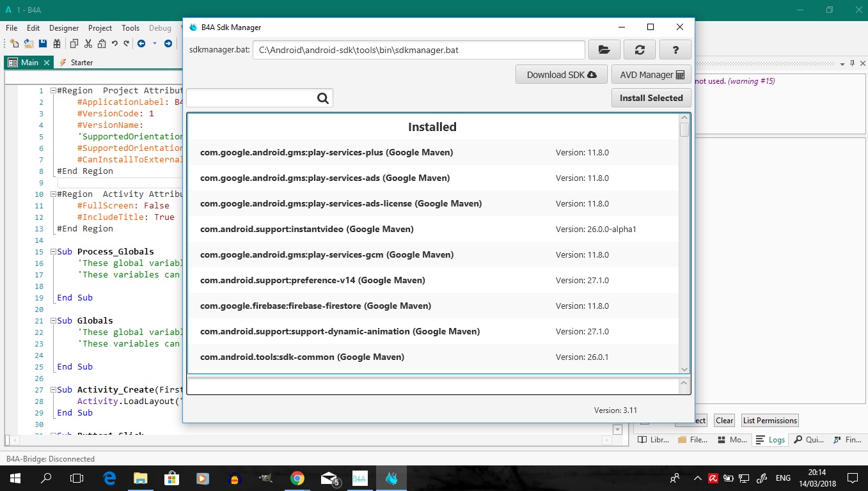Click the gift box export icon in B4A toolbar
The image size is (868, 491).
click(x=57, y=43)
